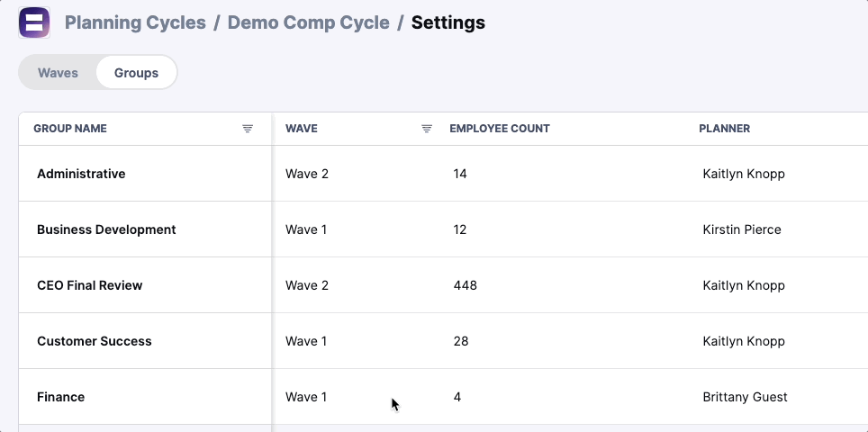Open the Group Name column filter icon
The image size is (868, 432).
tap(248, 129)
